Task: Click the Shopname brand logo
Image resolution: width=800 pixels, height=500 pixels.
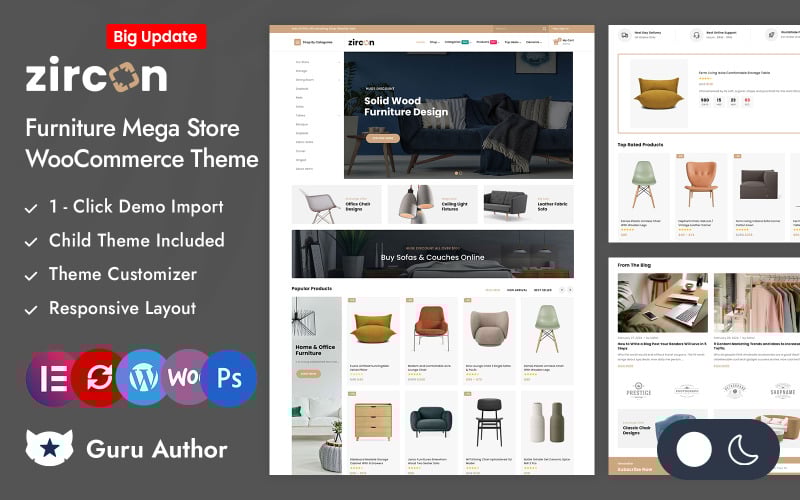Action: [783, 390]
